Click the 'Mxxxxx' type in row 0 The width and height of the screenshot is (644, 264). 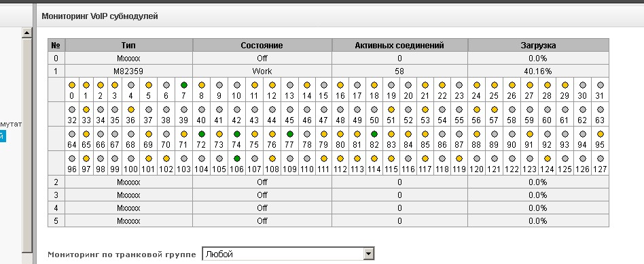128,59
